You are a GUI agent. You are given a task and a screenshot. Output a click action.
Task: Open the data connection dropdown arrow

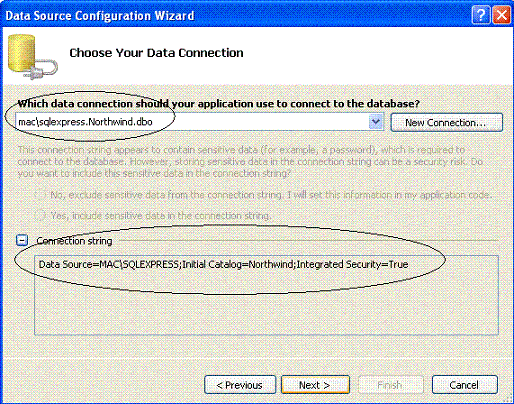(x=376, y=122)
